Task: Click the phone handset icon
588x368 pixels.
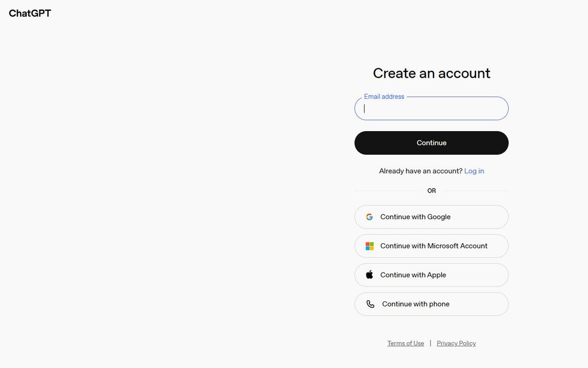Action: click(x=370, y=304)
